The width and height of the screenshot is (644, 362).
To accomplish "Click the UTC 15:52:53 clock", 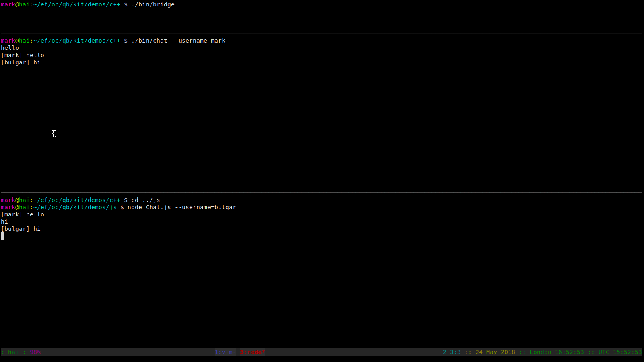I will pyautogui.click(x=620, y=352).
